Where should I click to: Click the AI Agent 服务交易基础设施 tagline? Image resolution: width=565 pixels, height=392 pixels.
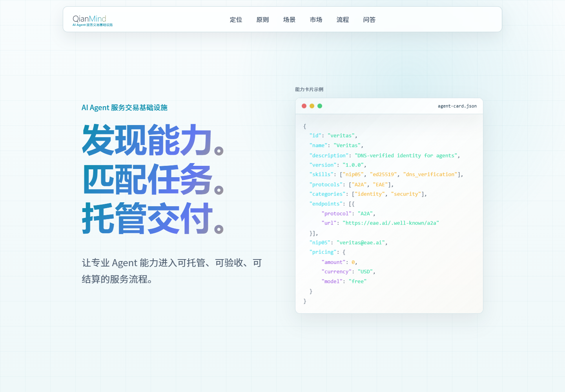click(x=124, y=107)
